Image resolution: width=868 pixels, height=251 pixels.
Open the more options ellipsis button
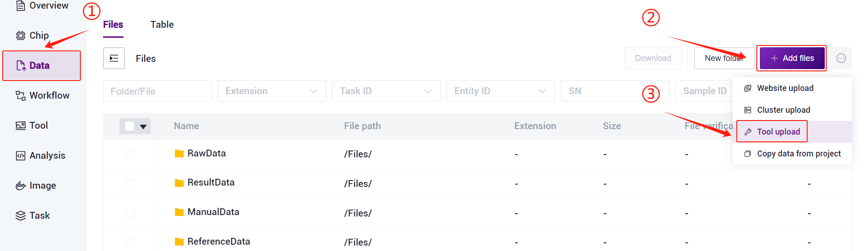[x=841, y=58]
